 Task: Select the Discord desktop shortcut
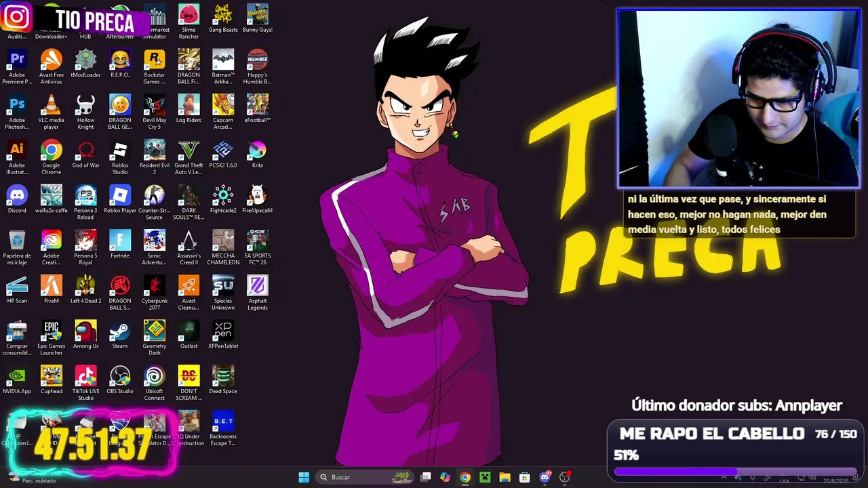[17, 199]
